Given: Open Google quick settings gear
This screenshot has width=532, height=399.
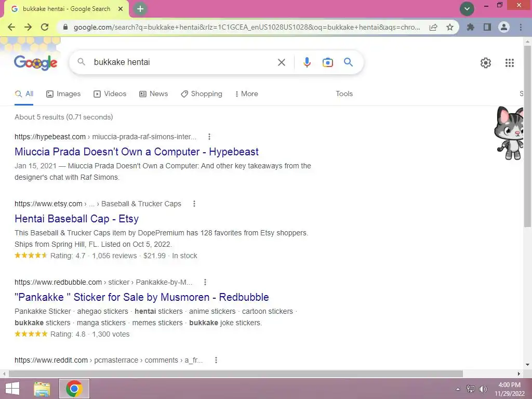Looking at the screenshot, I should (486, 63).
